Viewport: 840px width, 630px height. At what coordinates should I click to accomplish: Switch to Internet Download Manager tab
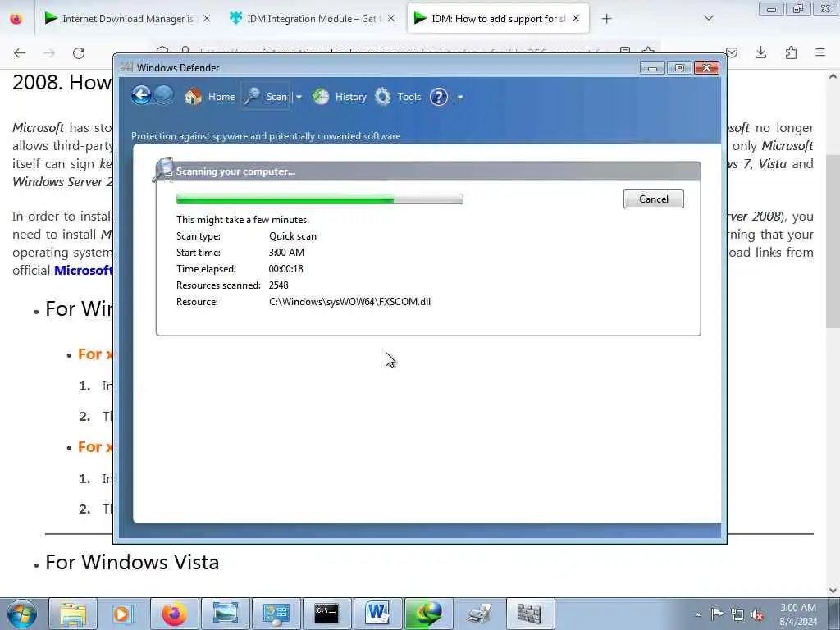click(x=127, y=19)
